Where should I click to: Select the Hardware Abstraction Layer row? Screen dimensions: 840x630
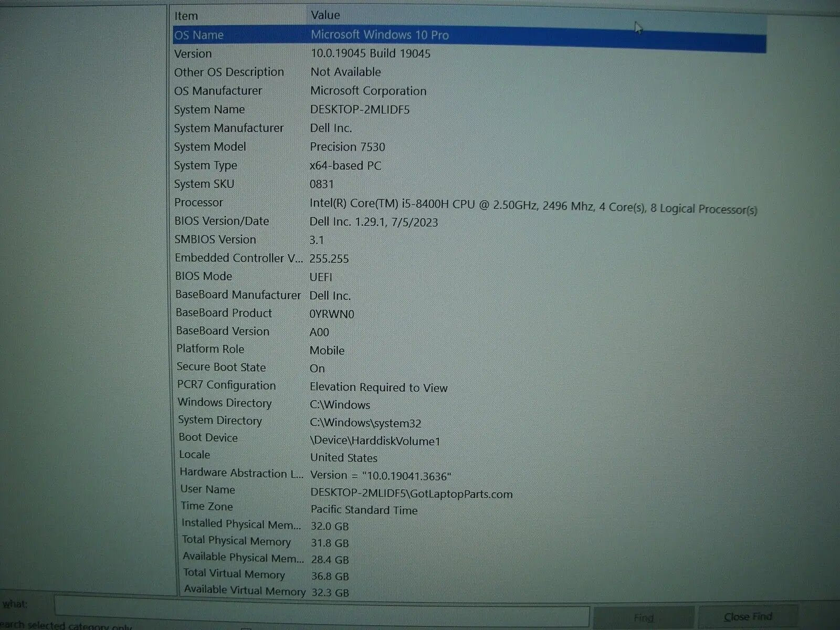(x=469, y=474)
